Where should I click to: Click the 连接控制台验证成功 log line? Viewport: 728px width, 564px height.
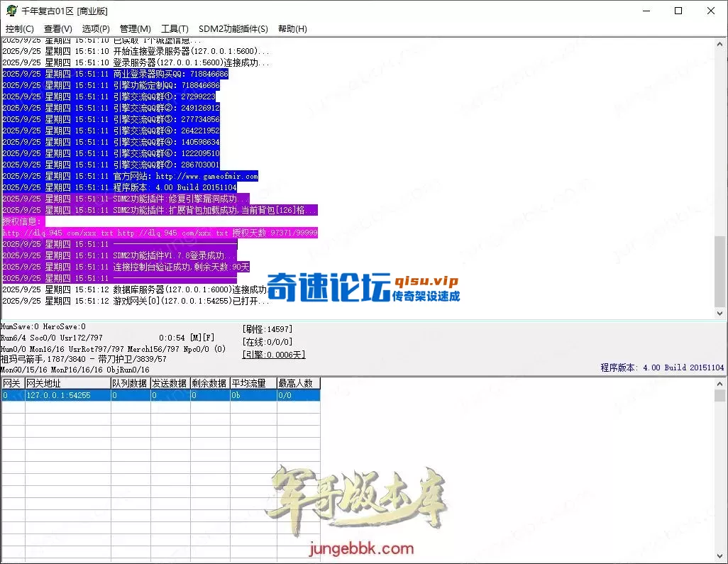tap(126, 267)
